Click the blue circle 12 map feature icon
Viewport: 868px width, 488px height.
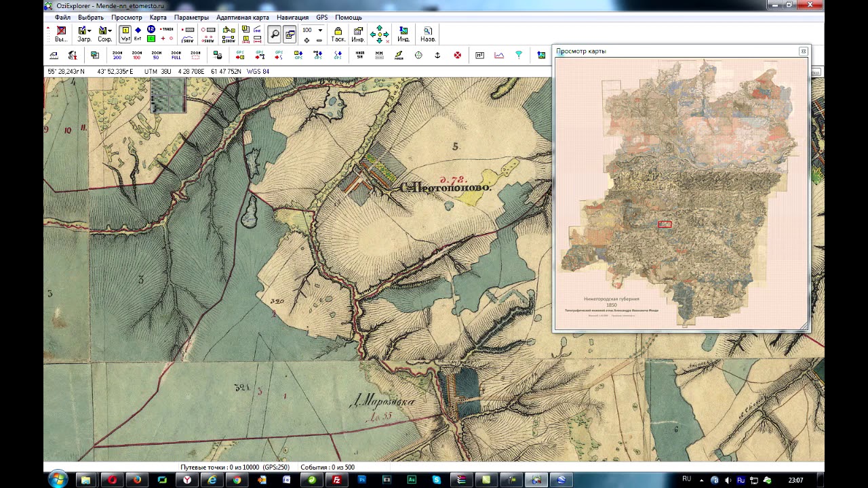tap(151, 30)
